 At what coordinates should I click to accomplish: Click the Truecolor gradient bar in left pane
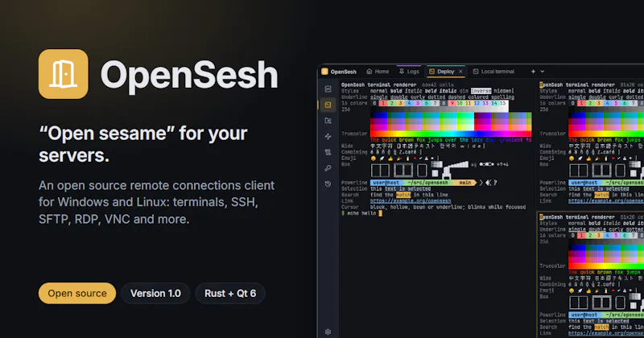[451, 134]
